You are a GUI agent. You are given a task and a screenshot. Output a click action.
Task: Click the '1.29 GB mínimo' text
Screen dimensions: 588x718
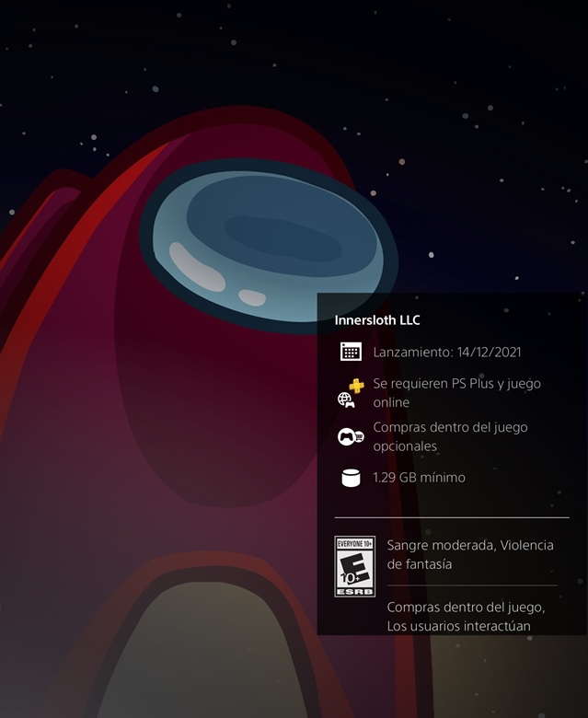coord(420,478)
